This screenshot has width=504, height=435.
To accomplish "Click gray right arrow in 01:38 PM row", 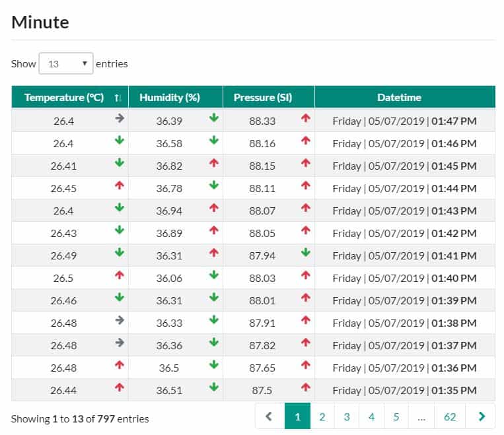I will click(x=120, y=320).
